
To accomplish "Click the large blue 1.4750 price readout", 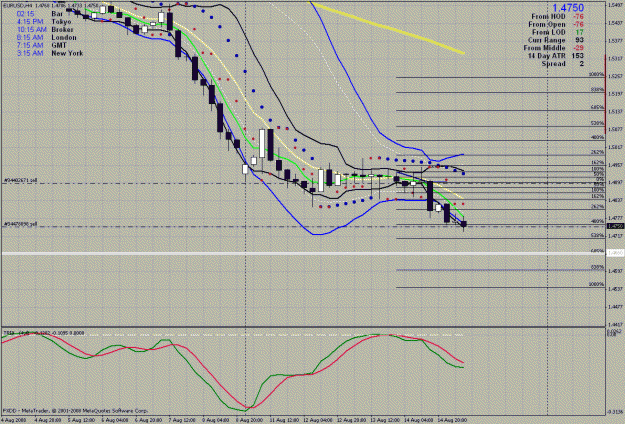I will [568, 8].
